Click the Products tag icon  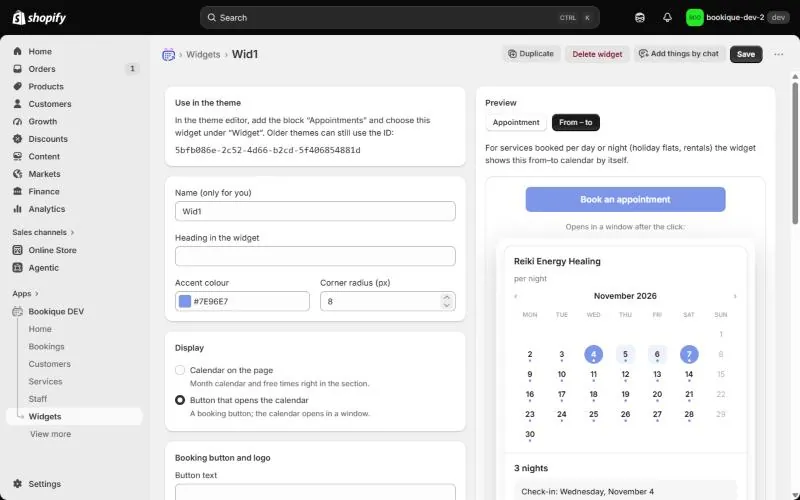[17, 86]
